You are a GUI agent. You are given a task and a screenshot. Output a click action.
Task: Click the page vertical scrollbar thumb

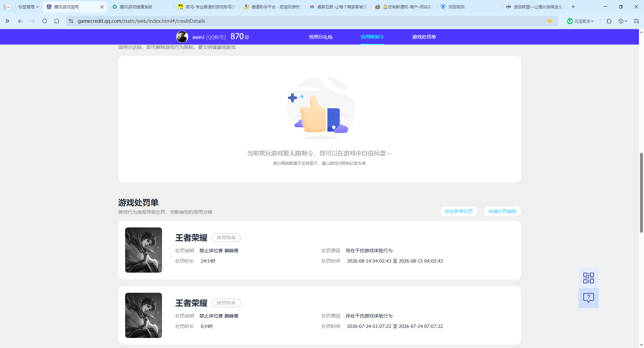click(x=641, y=193)
